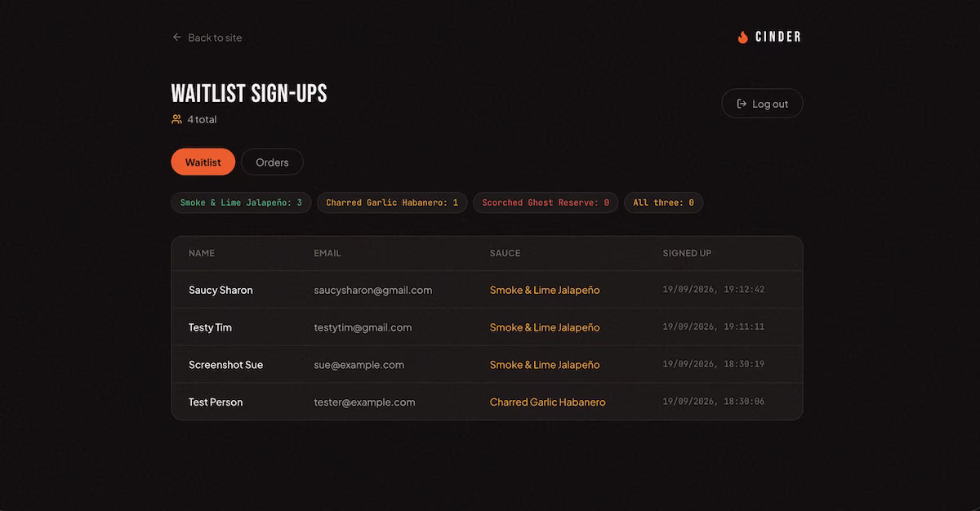980x511 pixels.
Task: Click email sue@example.com
Action: pyautogui.click(x=359, y=365)
